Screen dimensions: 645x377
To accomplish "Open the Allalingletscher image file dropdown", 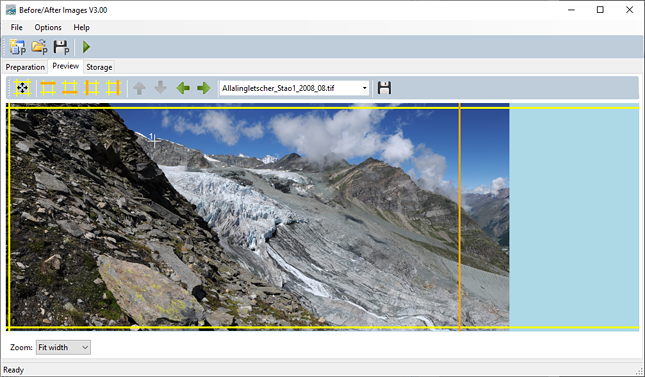I will (294, 88).
